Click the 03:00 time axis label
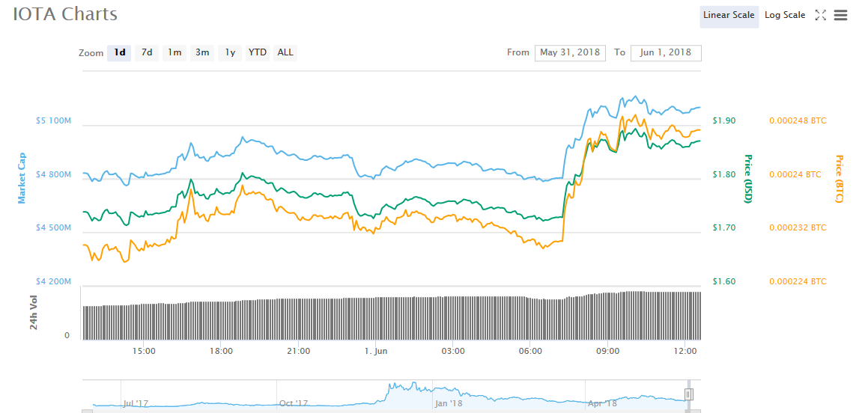 point(453,350)
